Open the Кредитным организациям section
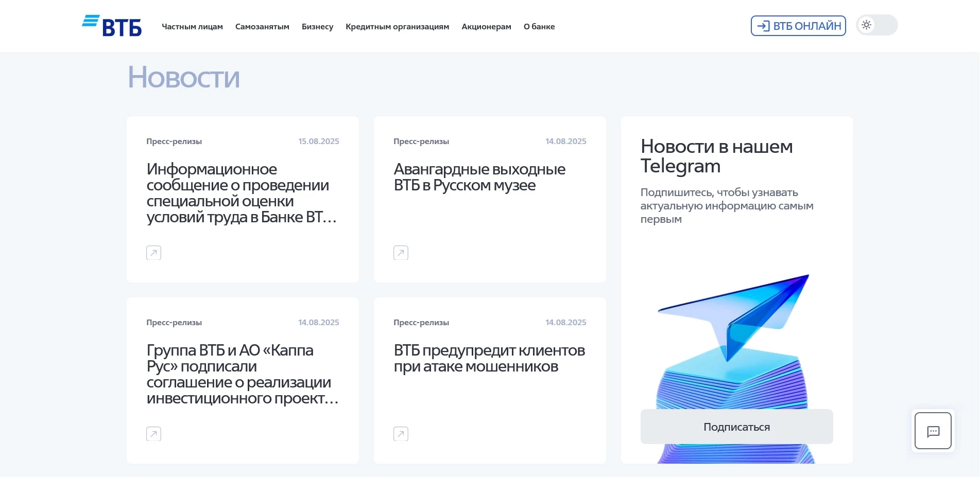Image resolution: width=980 pixels, height=477 pixels. [x=397, y=26]
